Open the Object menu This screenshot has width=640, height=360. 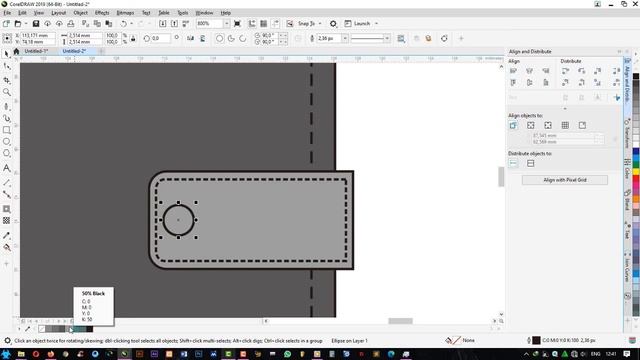pos(80,13)
